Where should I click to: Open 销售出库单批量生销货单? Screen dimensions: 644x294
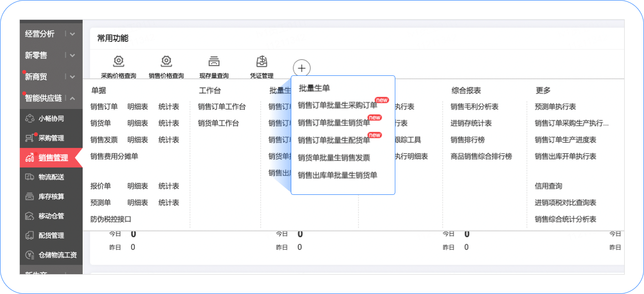click(x=337, y=175)
